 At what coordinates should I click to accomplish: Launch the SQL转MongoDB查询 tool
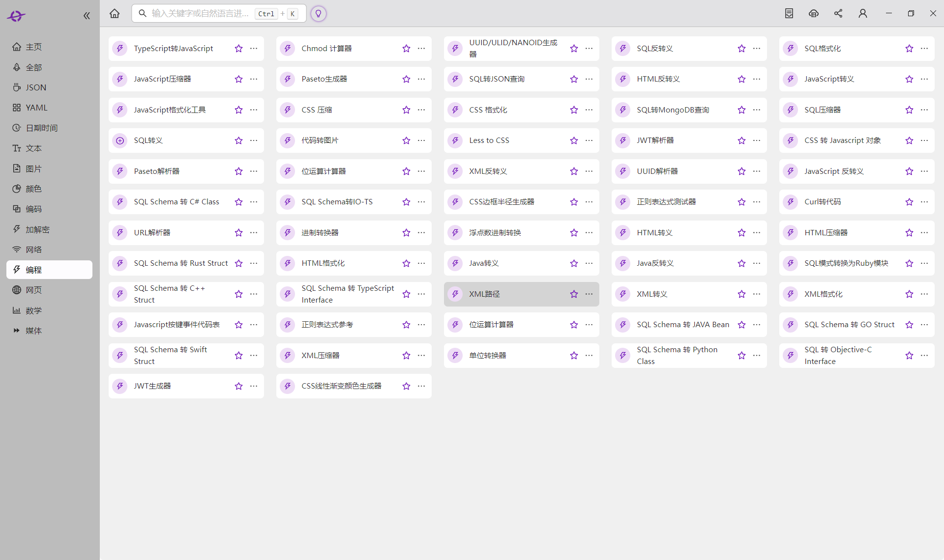pyautogui.click(x=689, y=110)
